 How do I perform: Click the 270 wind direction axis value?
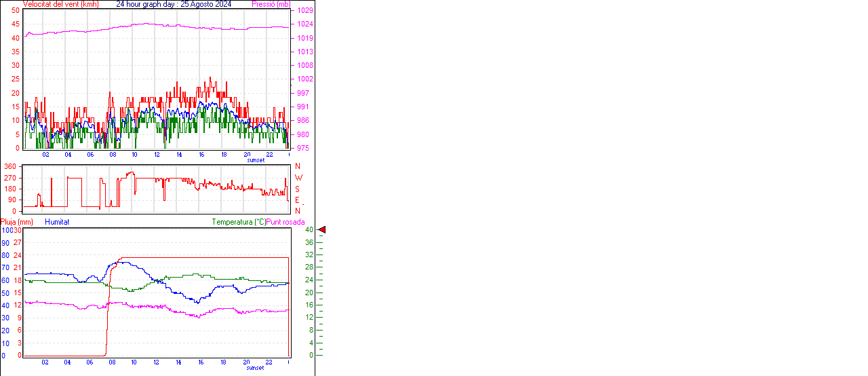[x=10, y=178]
